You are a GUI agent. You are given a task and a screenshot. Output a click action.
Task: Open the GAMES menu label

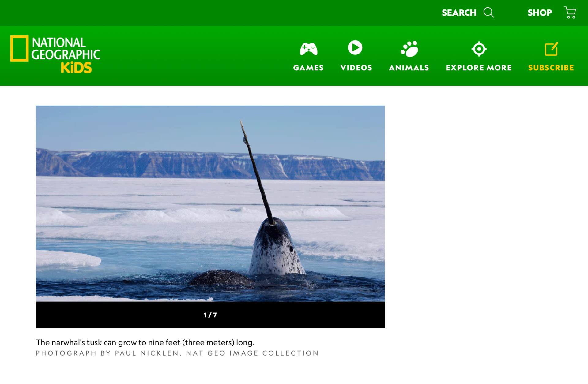coord(308,68)
